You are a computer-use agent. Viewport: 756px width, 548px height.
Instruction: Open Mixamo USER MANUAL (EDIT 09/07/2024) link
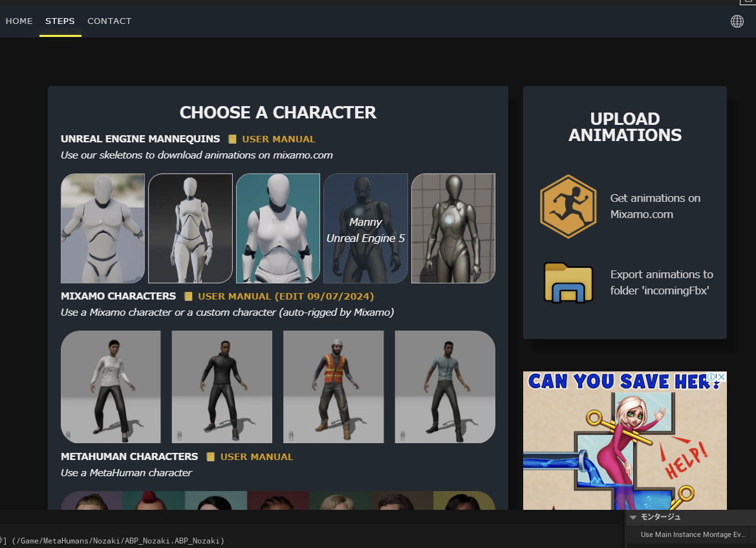[x=285, y=296]
